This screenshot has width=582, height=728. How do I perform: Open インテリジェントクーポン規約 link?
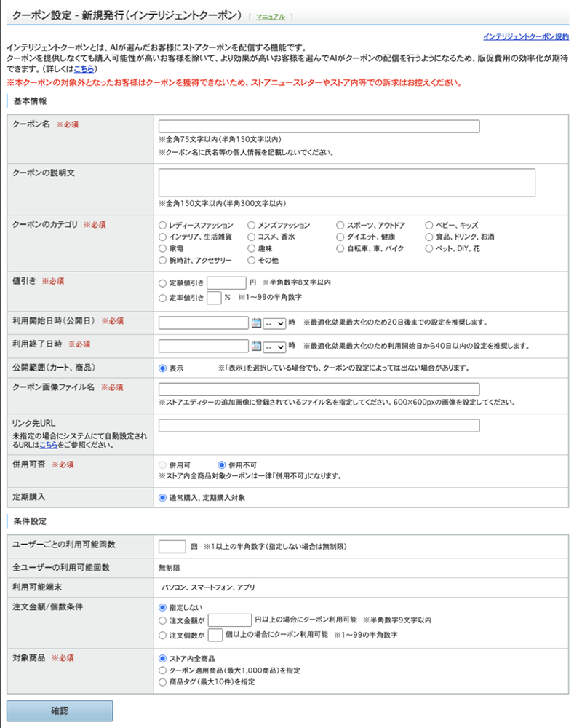coord(526,36)
